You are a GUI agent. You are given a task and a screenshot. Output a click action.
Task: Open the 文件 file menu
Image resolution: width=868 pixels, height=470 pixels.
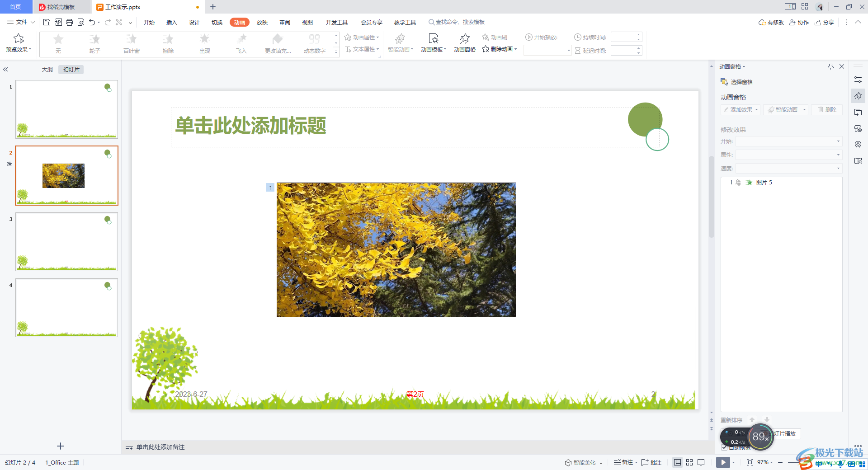coord(21,22)
